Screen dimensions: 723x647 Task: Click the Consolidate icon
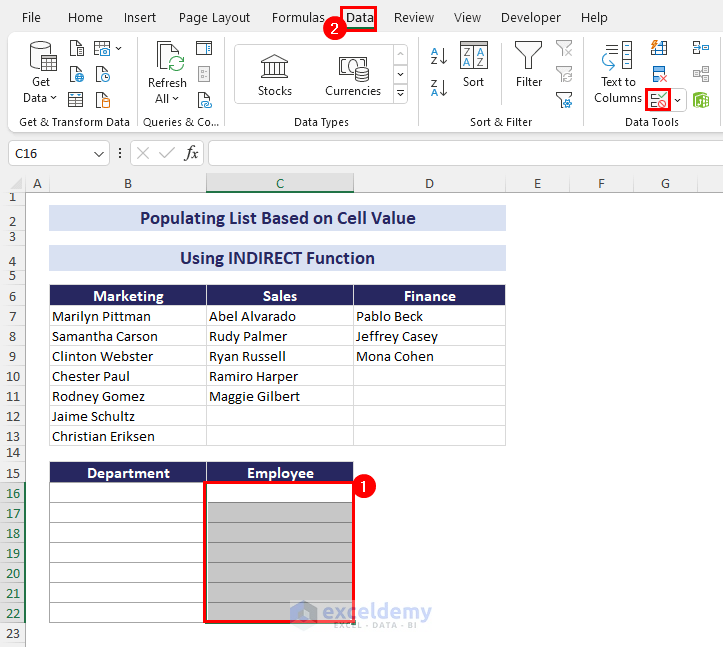pos(700,48)
